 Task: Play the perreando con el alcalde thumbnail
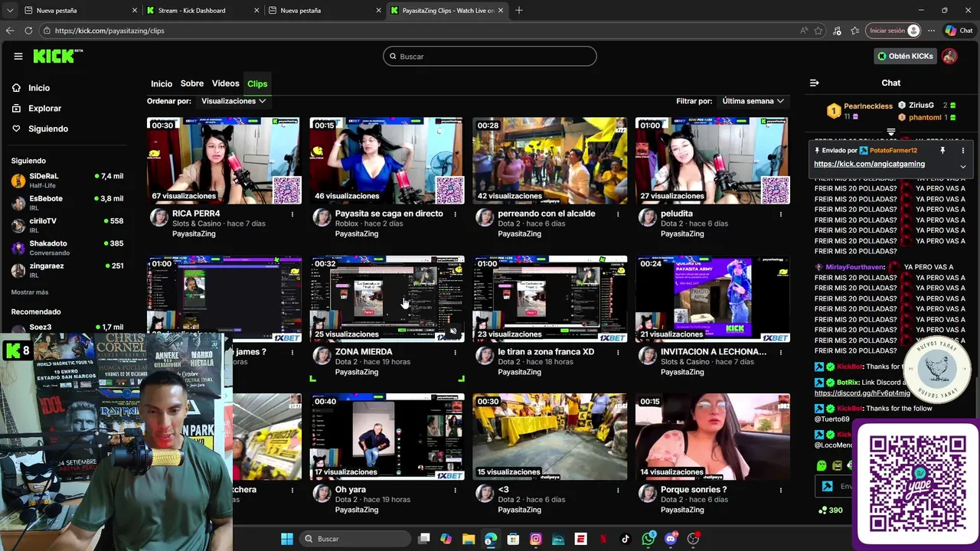[x=550, y=161]
